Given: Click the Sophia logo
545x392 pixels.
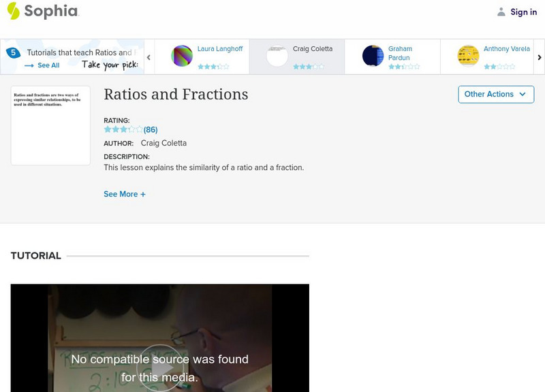Looking at the screenshot, I should [43, 11].
